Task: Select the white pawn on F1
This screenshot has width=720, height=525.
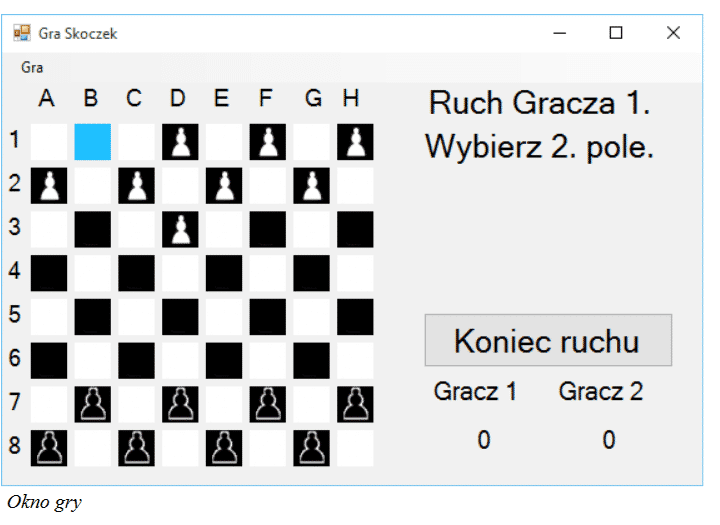Action: point(267,142)
